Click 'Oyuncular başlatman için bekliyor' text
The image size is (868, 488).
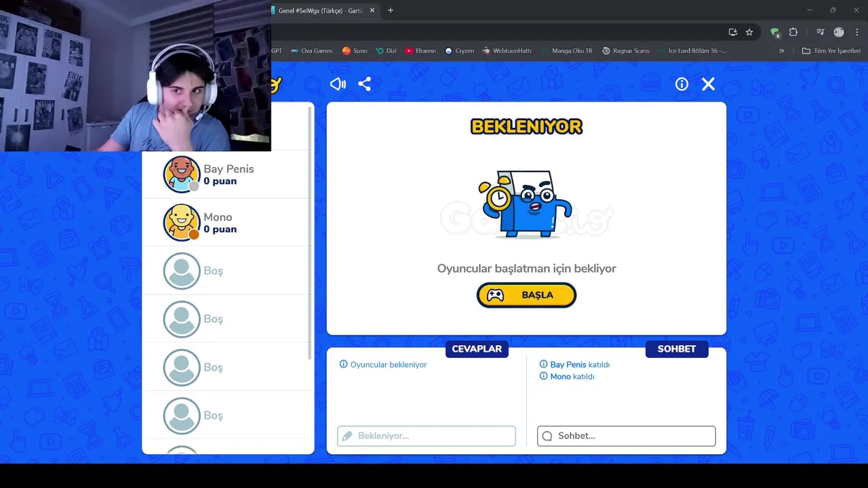click(526, 268)
